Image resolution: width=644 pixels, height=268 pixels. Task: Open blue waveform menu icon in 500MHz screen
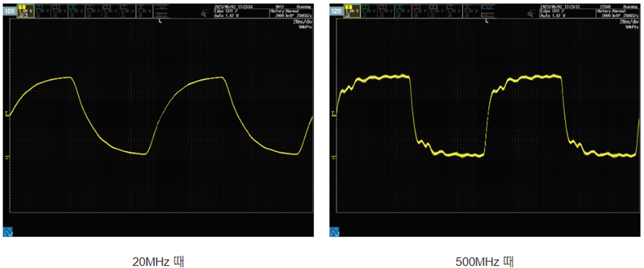click(x=334, y=232)
